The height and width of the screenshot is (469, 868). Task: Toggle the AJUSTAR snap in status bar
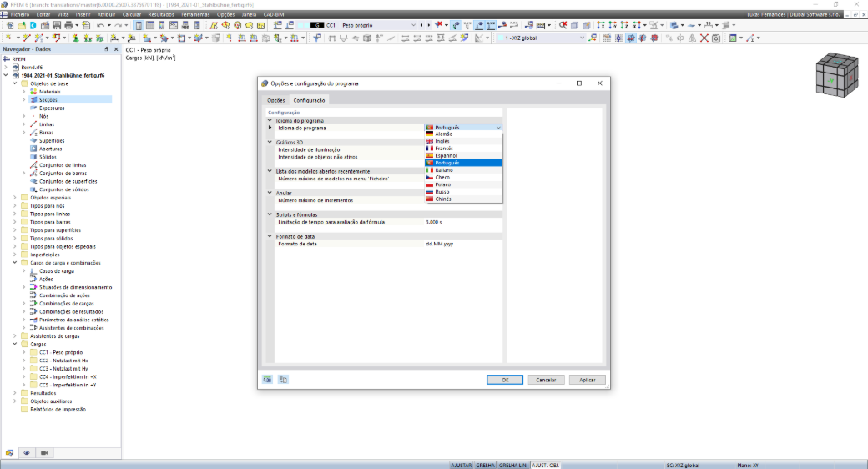coord(461,465)
